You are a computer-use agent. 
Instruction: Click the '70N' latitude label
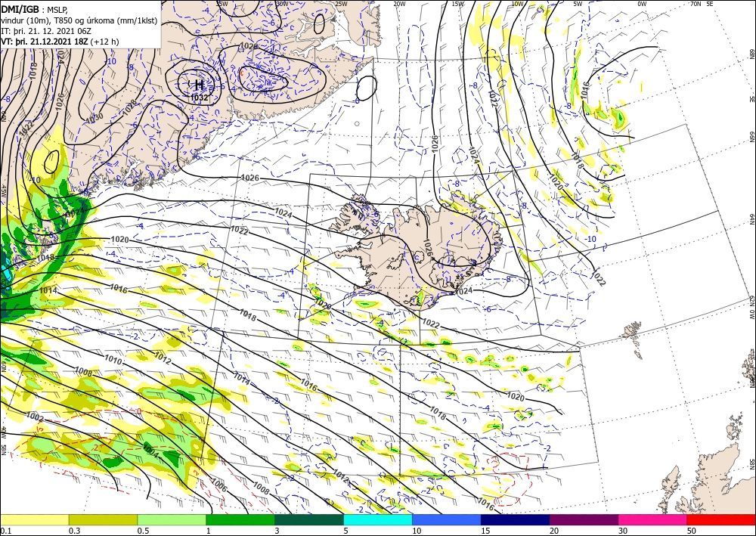click(x=696, y=3)
